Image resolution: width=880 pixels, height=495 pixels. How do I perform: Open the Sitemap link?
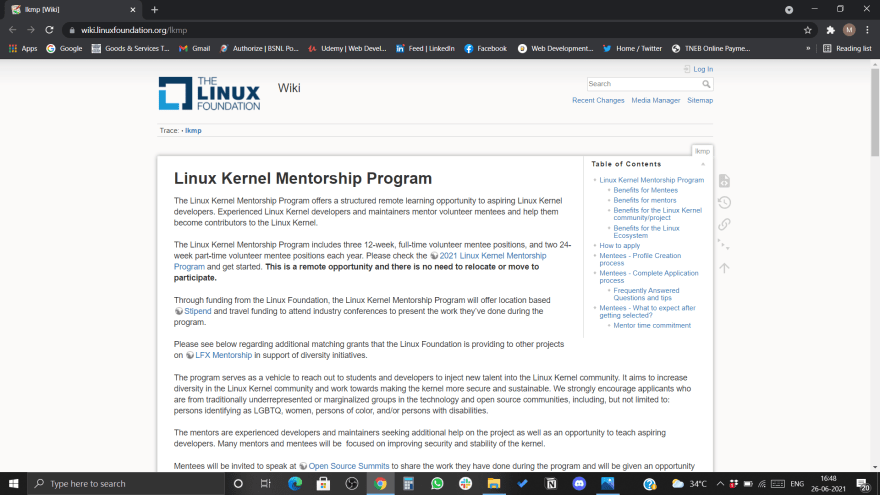tap(700, 100)
